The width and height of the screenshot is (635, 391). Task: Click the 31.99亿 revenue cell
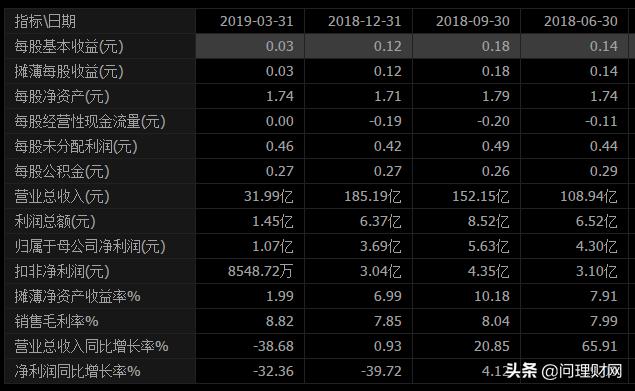(x=268, y=197)
